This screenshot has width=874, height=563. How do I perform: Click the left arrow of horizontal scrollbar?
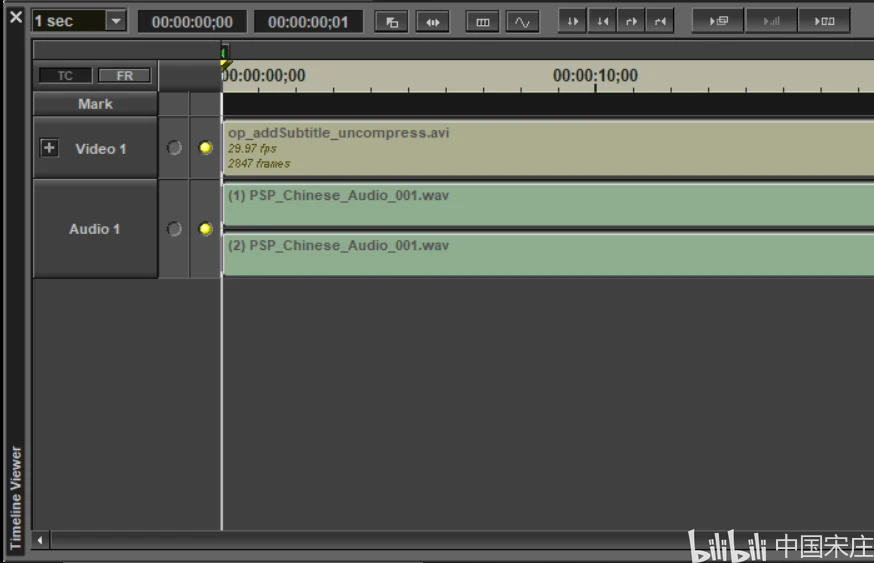[41, 540]
